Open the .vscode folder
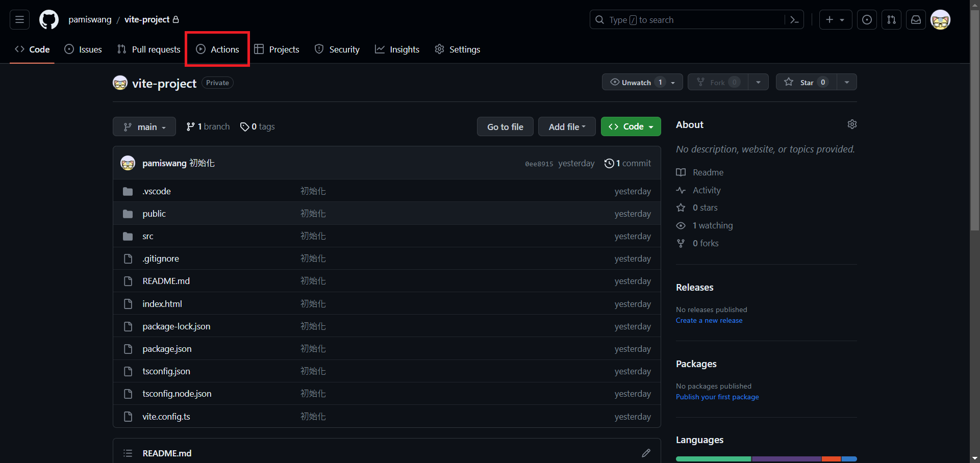Screen dimensions: 980x463 157,191
